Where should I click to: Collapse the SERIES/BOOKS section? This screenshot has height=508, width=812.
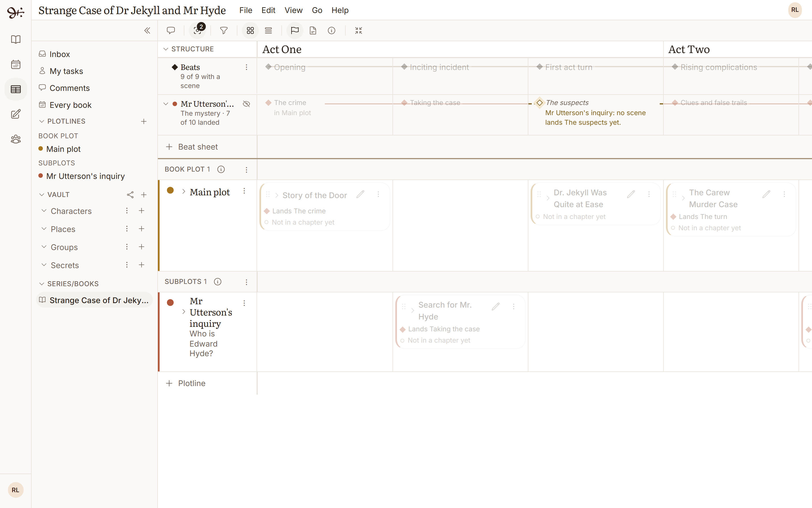click(x=42, y=284)
